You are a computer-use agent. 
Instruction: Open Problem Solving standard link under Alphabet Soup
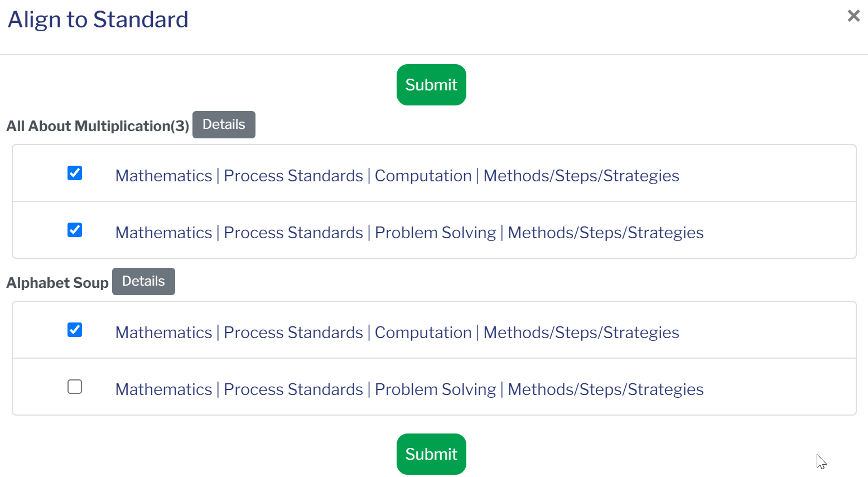click(x=409, y=389)
